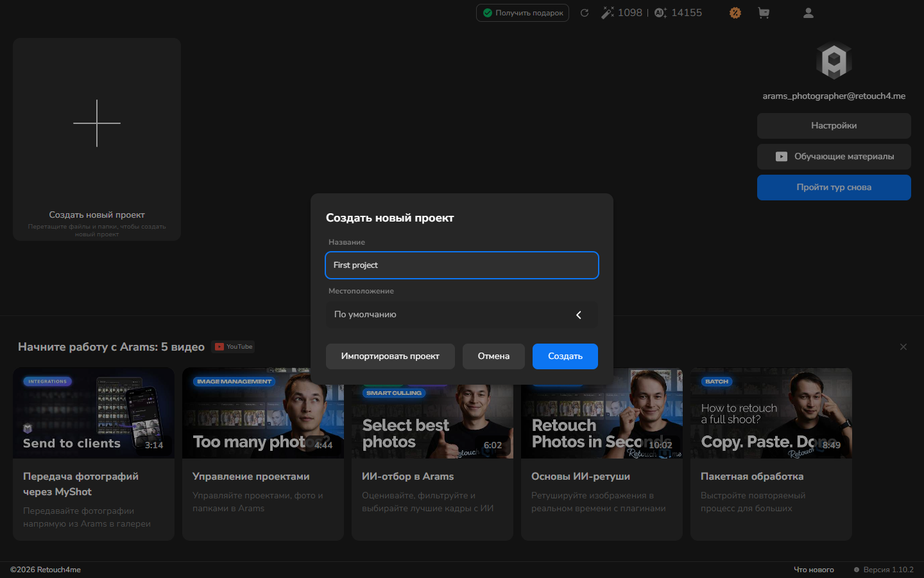924x578 pixels.
Task: Click the Версия 1.10.2 status
Action: (x=884, y=570)
